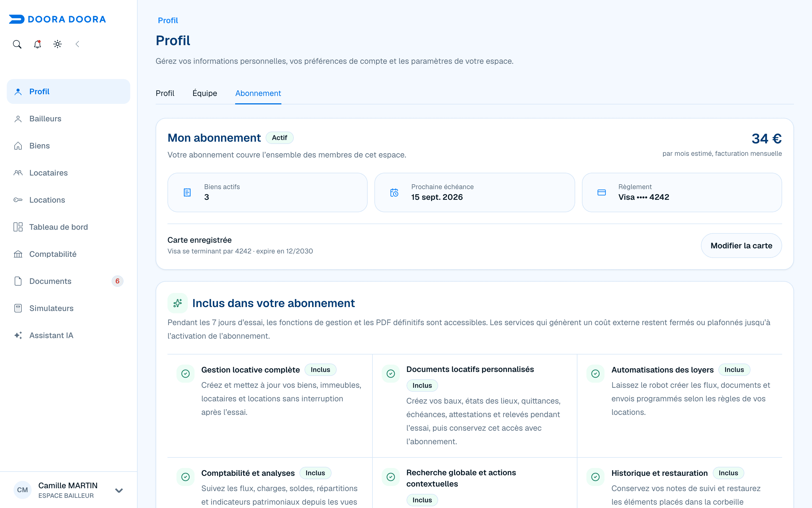Screen dimensions: 812x508
Task: Click the Biens house icon
Action: 18,146
